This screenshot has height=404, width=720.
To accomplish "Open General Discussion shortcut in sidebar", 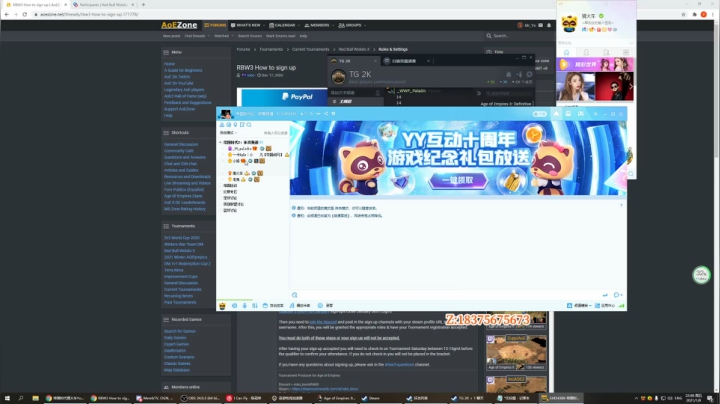I will (181, 144).
